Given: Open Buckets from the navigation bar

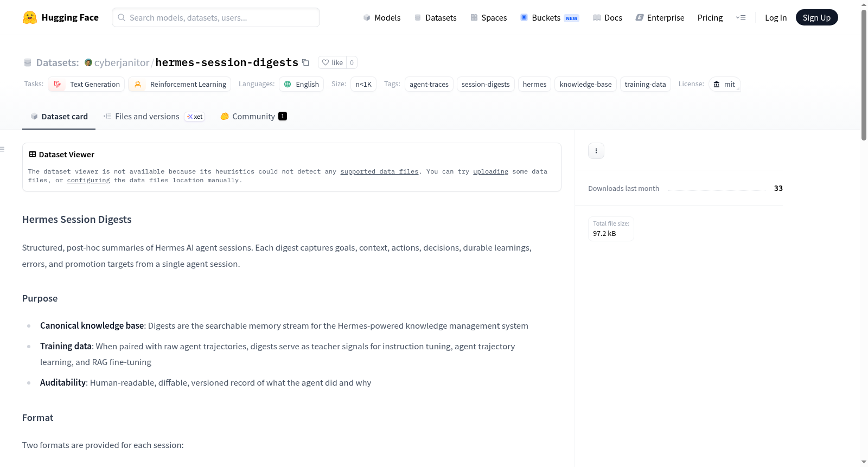Looking at the screenshot, I should (550, 17).
